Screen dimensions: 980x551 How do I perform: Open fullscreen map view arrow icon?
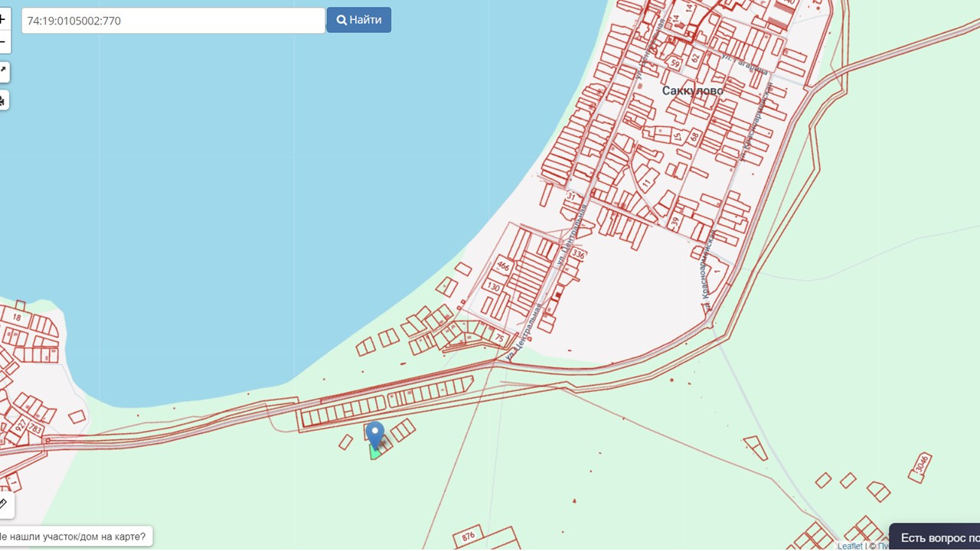(3, 72)
